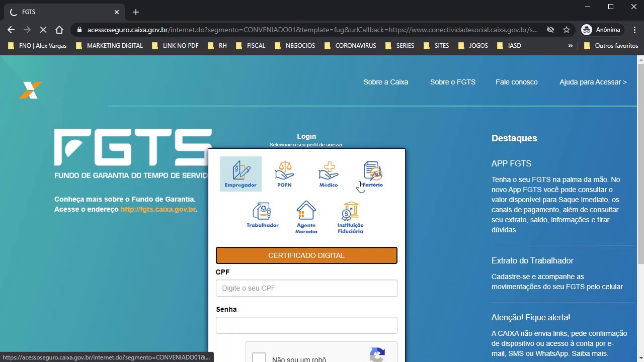
Task: Open Sobre a Caixa menu item
Action: [386, 82]
